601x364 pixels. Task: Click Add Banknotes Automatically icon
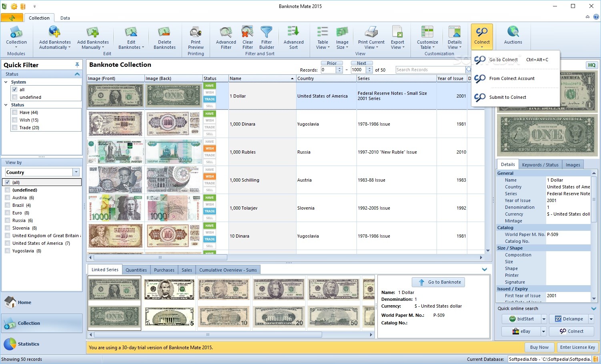point(54,37)
